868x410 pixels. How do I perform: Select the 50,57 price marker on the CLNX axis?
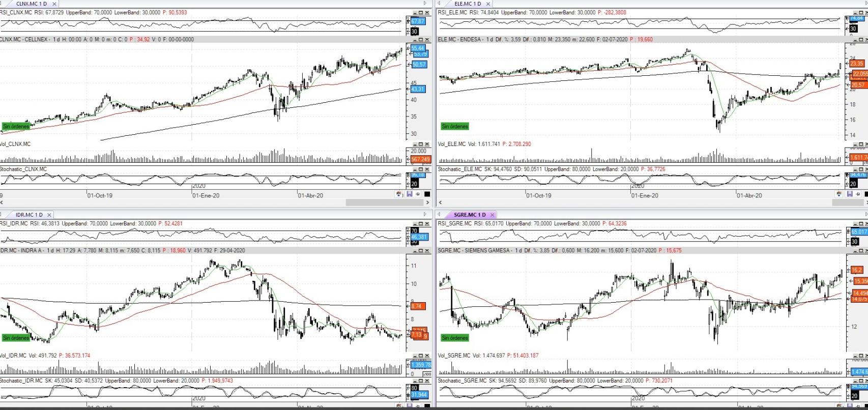(x=419, y=65)
